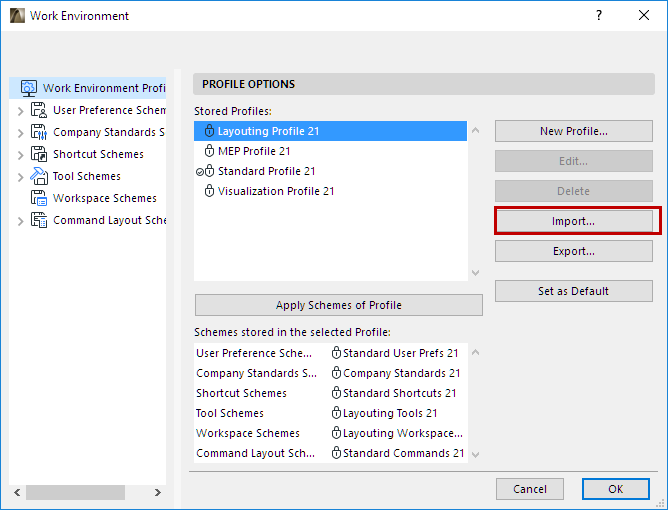Expand the User Preference Schemes node
The image size is (668, 510).
20,110
